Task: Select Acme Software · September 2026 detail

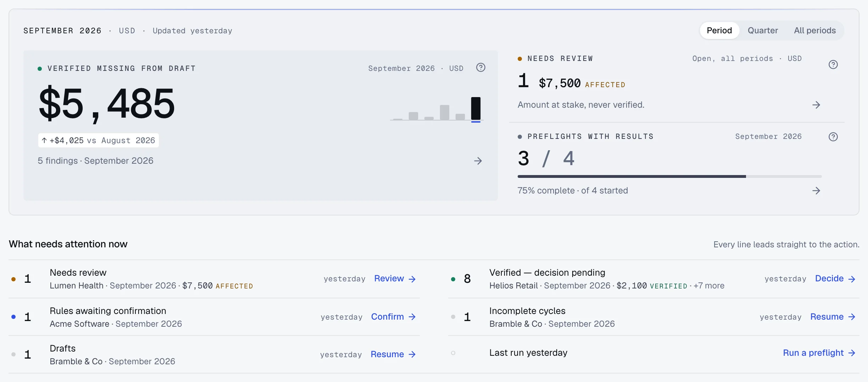Action: coord(116,324)
